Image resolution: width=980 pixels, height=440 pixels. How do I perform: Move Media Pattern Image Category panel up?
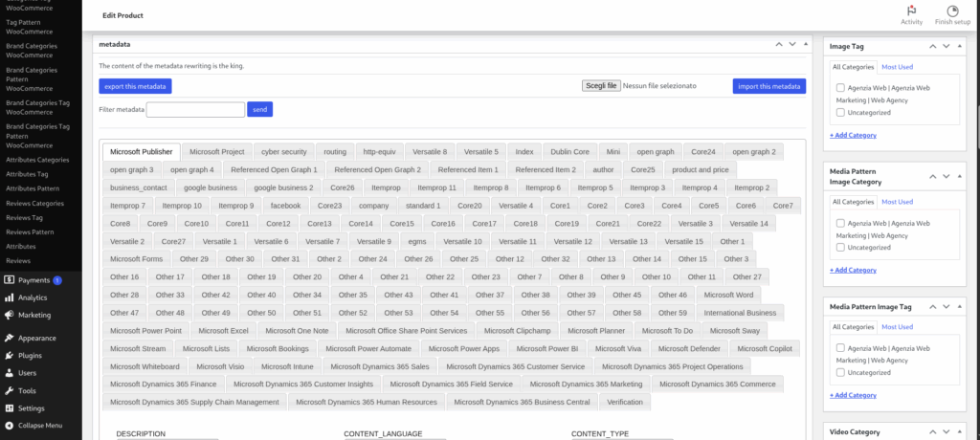[x=932, y=176]
